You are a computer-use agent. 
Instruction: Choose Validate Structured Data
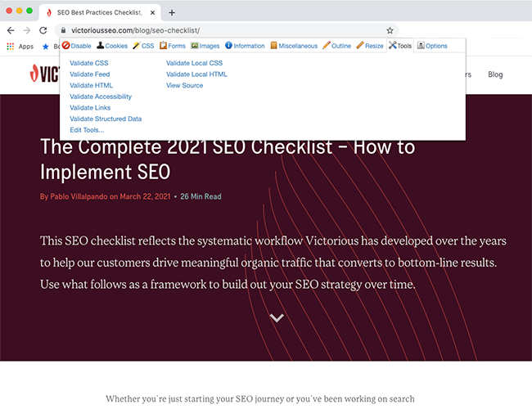[x=106, y=119]
